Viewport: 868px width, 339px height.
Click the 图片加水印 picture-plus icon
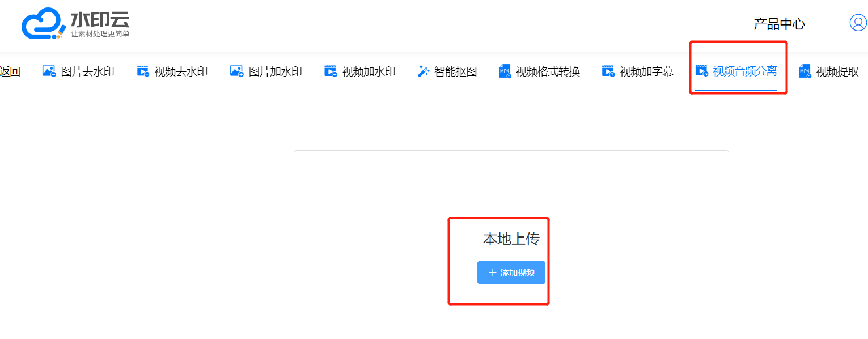click(x=236, y=71)
